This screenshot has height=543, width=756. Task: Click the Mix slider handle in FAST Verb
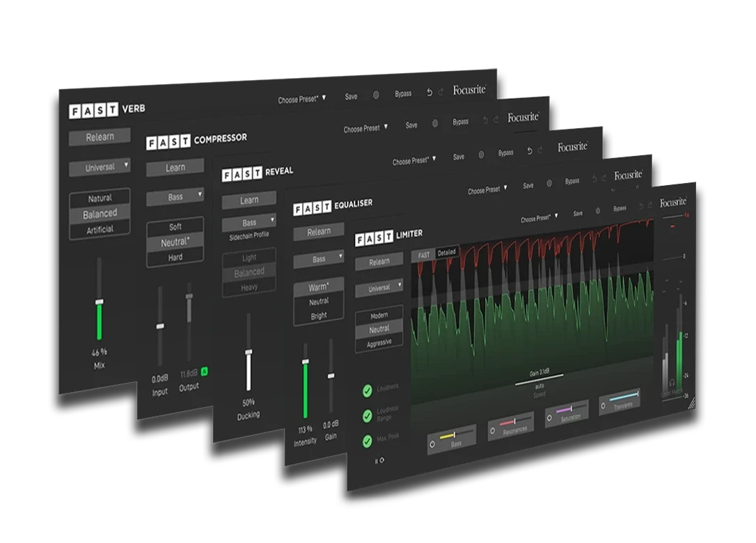point(99,301)
